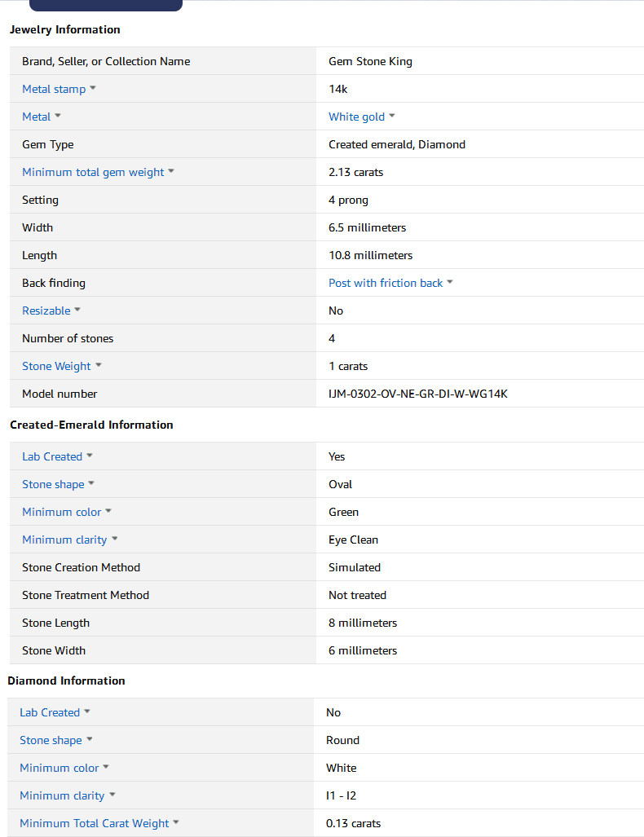Expand arrow next to Post with friction back

(x=450, y=282)
